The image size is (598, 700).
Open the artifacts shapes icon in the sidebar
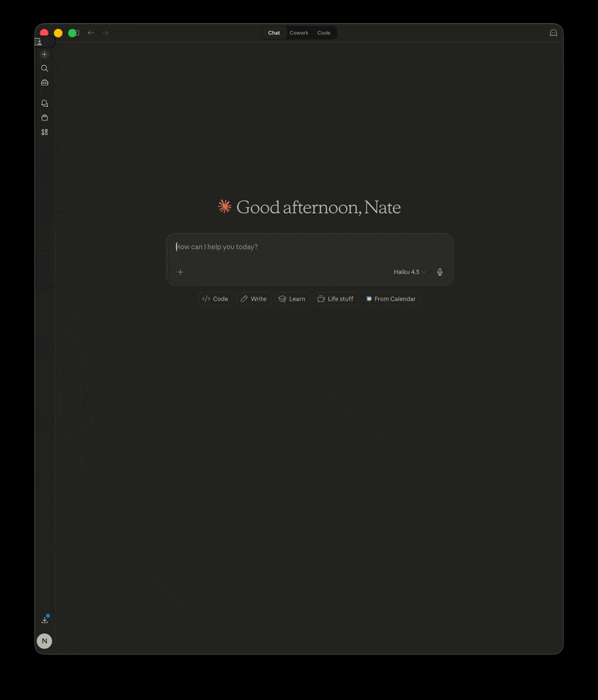point(44,132)
